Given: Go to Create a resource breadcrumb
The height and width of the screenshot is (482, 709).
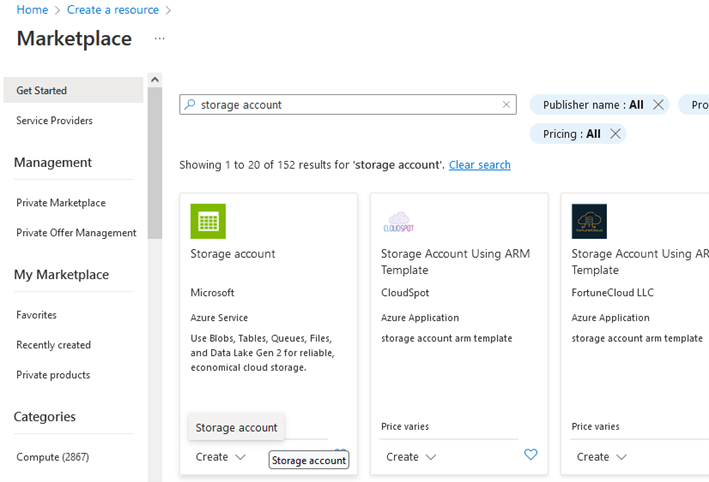Looking at the screenshot, I should pos(113,9).
